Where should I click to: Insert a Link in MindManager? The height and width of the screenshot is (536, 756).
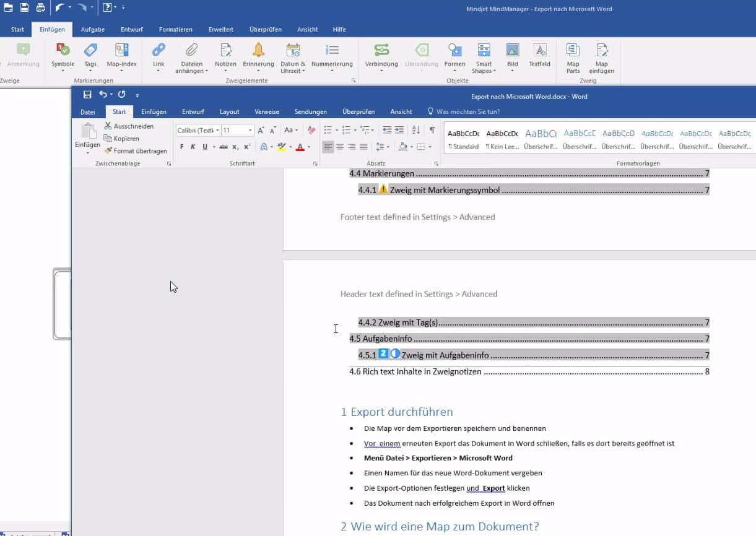(x=159, y=57)
